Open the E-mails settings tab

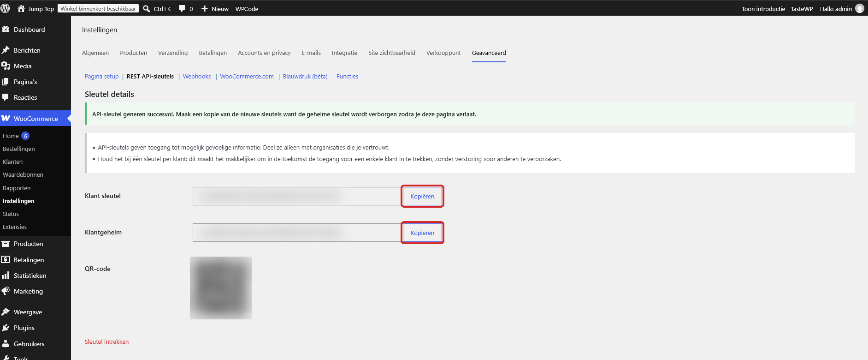pyautogui.click(x=311, y=53)
